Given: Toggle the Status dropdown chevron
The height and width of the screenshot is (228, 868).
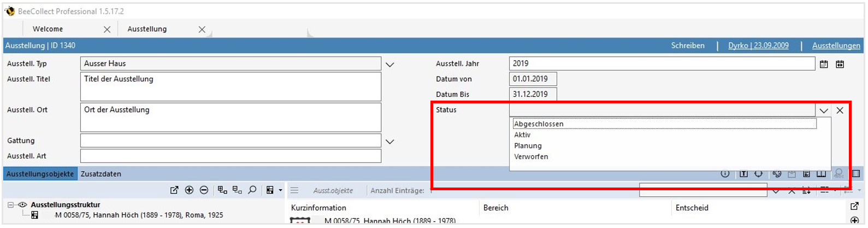Looking at the screenshot, I should click(824, 110).
